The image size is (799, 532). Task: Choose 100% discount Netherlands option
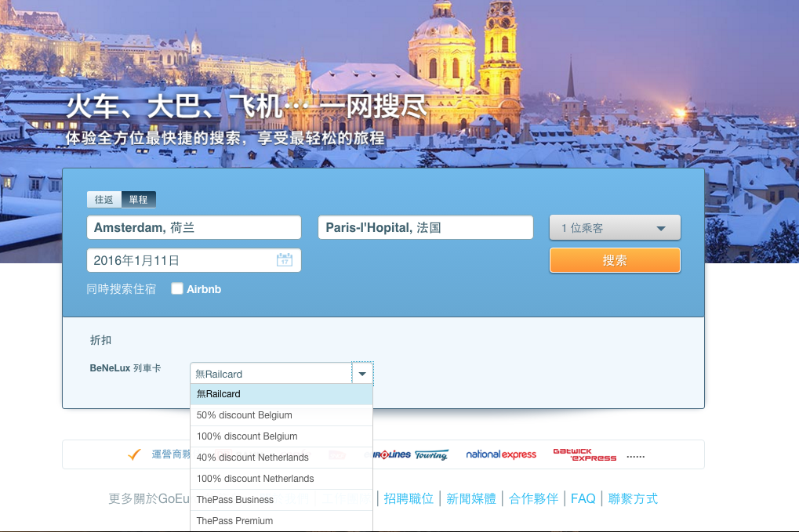(x=281, y=479)
